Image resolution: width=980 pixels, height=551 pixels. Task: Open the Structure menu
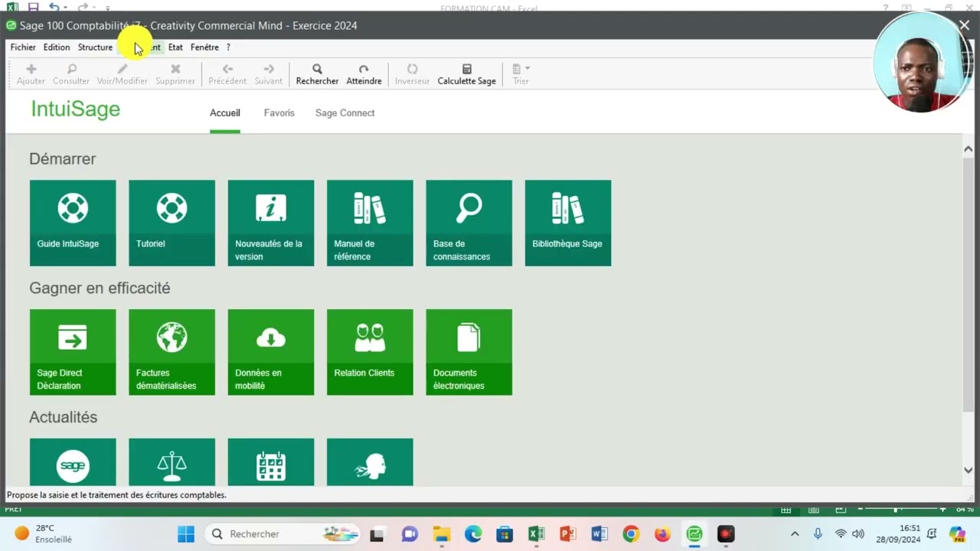pos(95,47)
